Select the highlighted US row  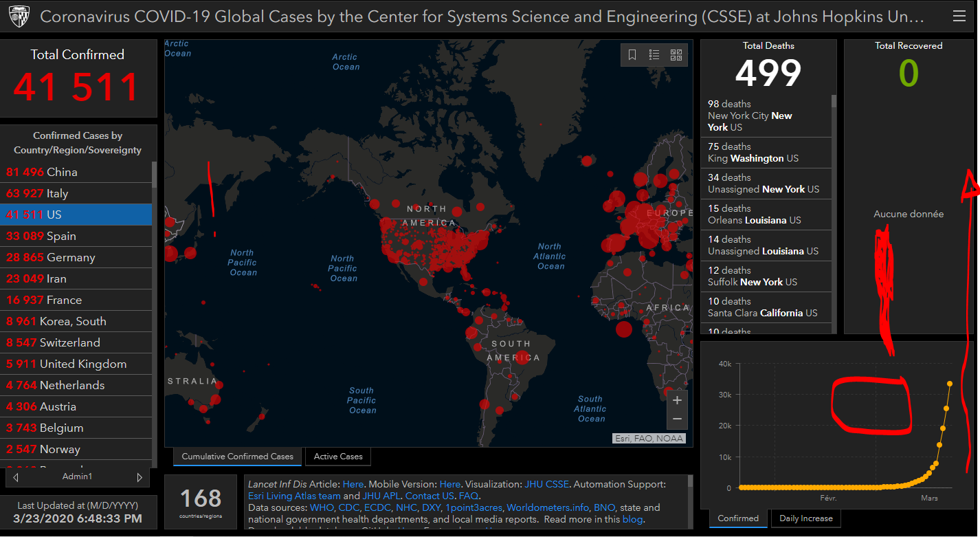[x=76, y=215]
